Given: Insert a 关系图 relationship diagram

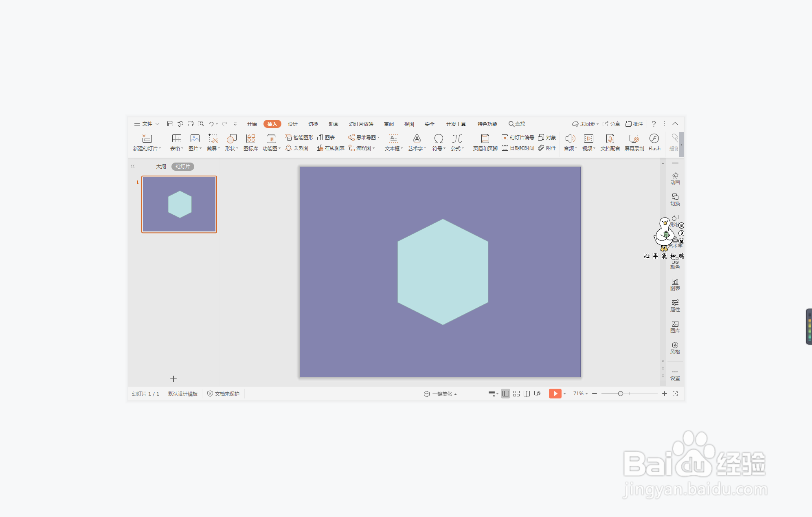Looking at the screenshot, I should point(297,148).
